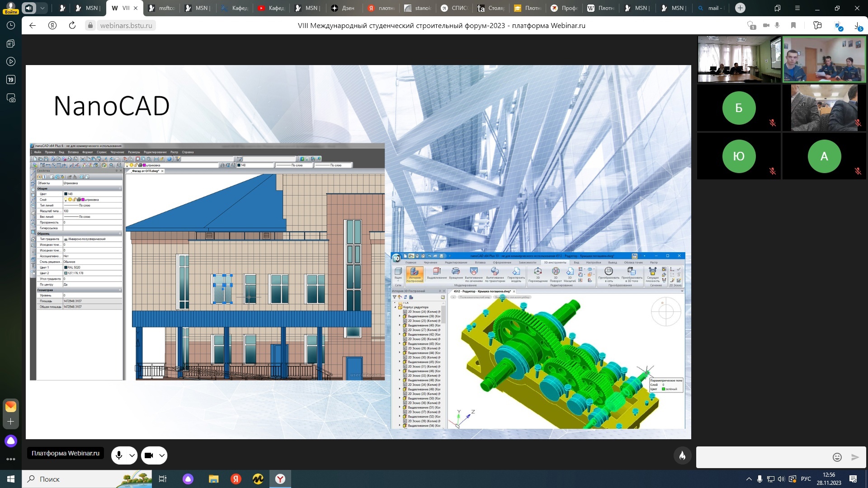
Task: Click the muted microphone icon of participant Ю
Action: [x=773, y=171]
